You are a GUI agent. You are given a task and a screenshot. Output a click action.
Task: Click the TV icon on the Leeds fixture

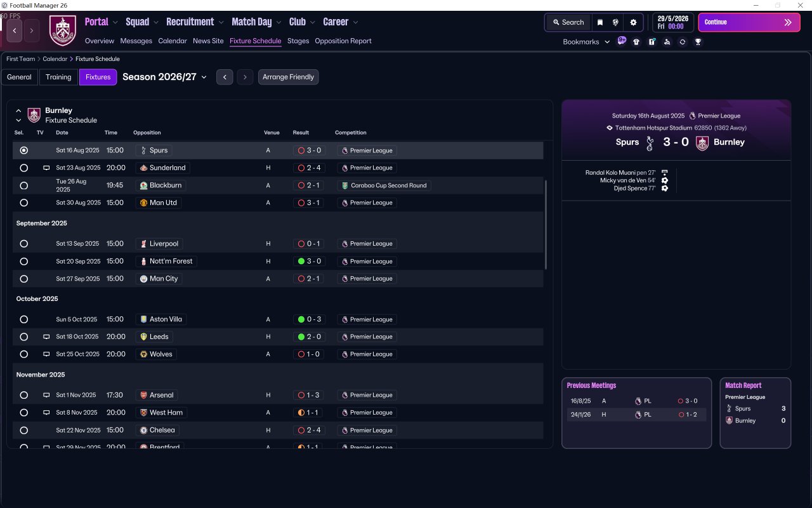(46, 337)
